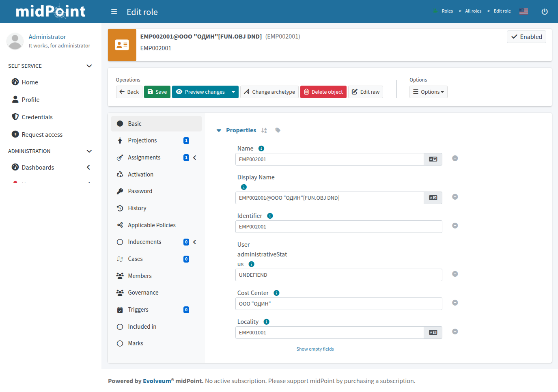Save the role changes
This screenshot has height=392, width=558.
pos(157,92)
